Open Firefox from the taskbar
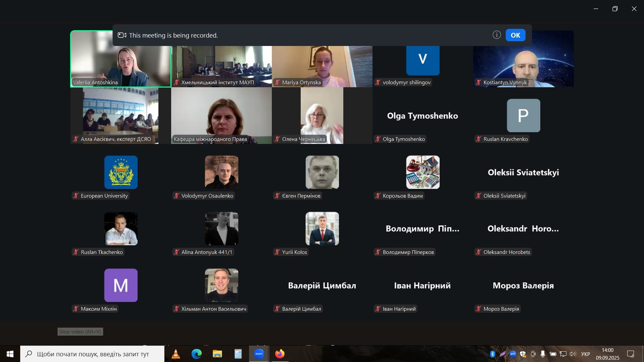 pyautogui.click(x=280, y=354)
